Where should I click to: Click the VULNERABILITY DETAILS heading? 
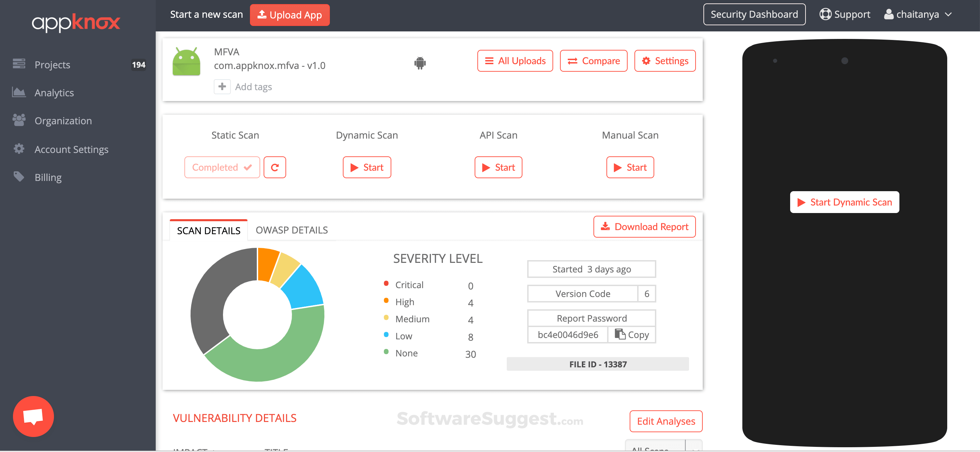(234, 418)
